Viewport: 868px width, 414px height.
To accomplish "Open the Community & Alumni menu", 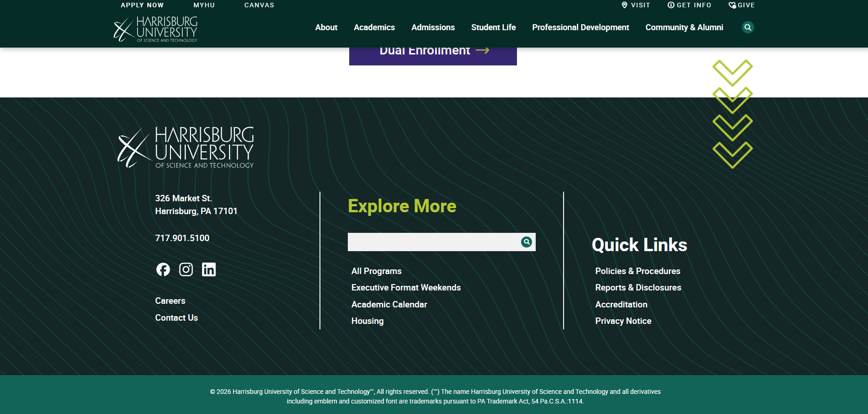I will pos(684,27).
